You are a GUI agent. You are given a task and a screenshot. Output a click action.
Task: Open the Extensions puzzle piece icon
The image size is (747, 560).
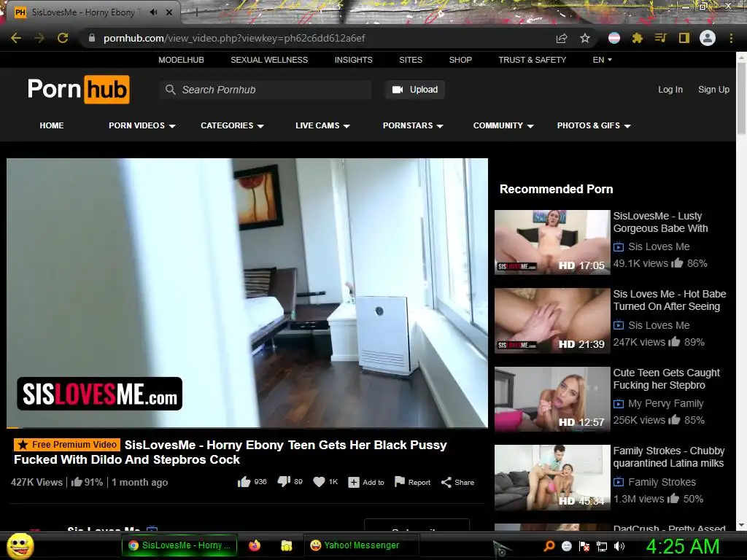pyautogui.click(x=638, y=38)
